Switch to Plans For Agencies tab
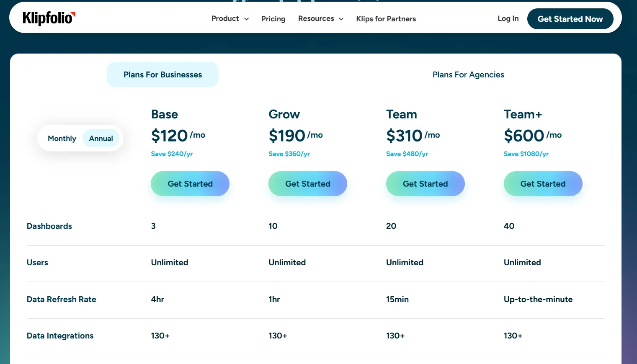637x364 pixels. pyautogui.click(x=468, y=74)
